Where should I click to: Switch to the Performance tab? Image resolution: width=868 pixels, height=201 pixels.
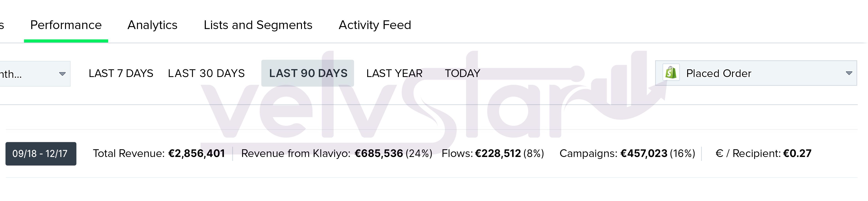click(x=66, y=25)
